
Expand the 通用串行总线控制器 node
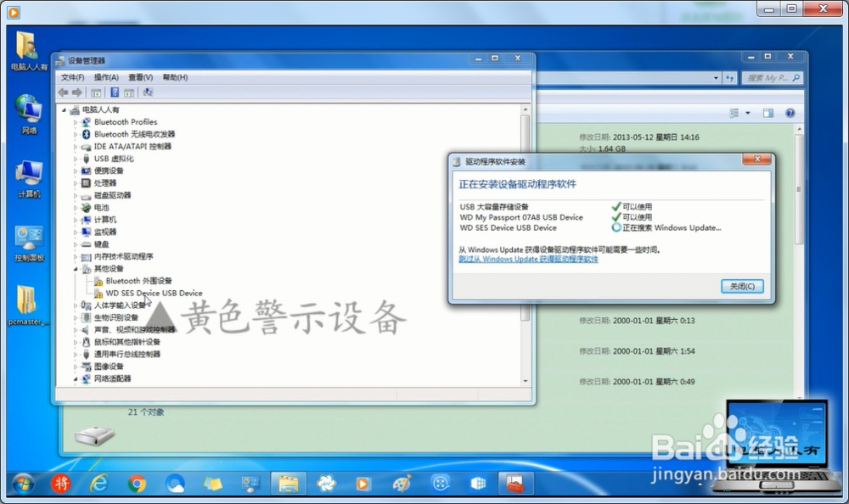(x=76, y=354)
